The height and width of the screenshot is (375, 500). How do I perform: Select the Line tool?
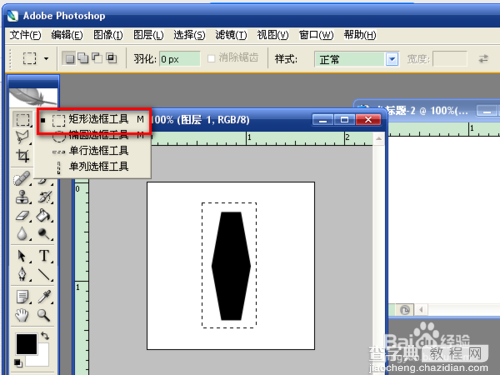click(x=45, y=274)
